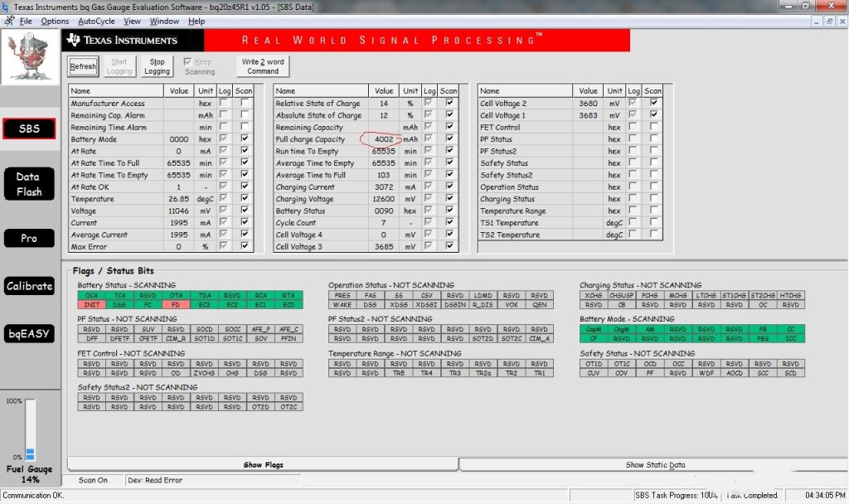849x504 pixels.
Task: Open the Pro sidebar panel
Action: (x=29, y=238)
